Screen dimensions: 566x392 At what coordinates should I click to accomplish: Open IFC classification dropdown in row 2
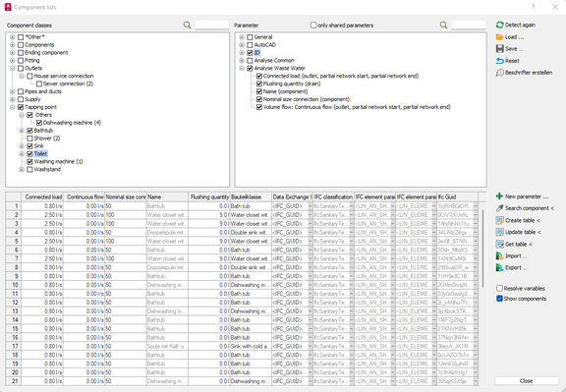click(x=352, y=215)
